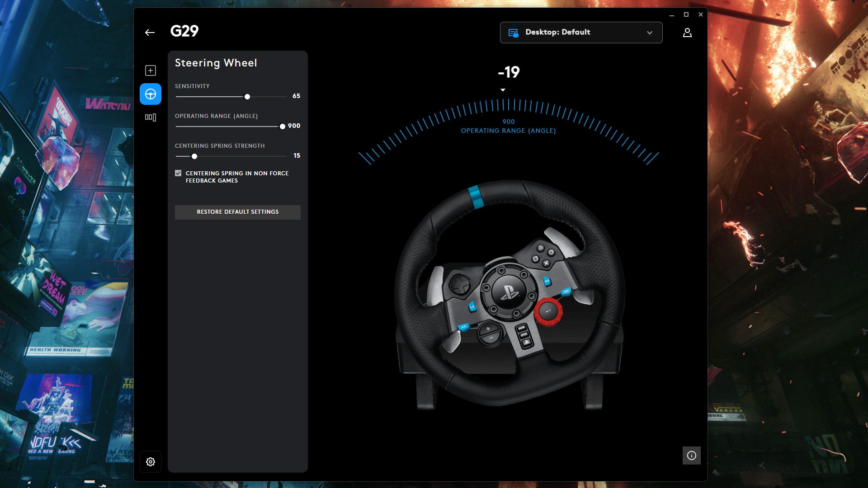Click the info icon button
The width and height of the screenshot is (868, 488).
click(692, 455)
